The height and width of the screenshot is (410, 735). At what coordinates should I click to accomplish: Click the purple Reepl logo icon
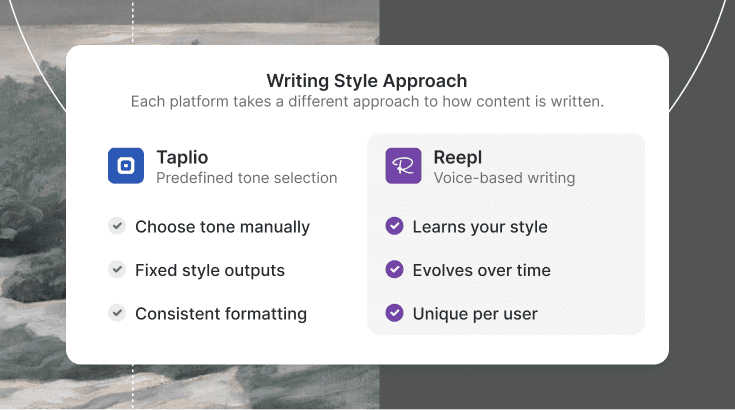tap(403, 165)
